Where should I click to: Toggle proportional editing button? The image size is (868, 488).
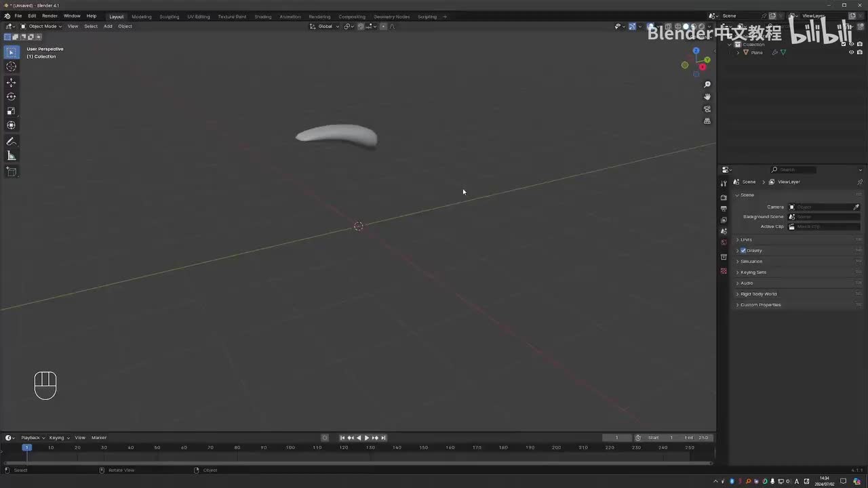point(383,26)
